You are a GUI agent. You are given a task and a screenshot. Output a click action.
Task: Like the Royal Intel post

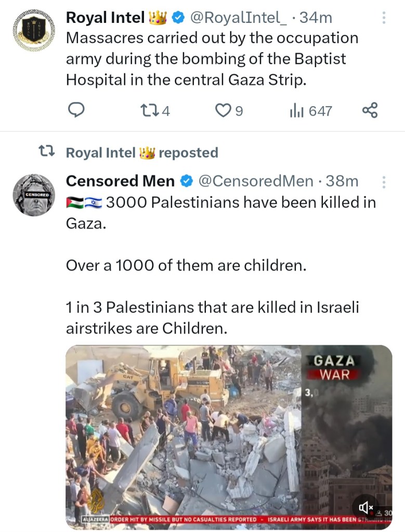223,110
